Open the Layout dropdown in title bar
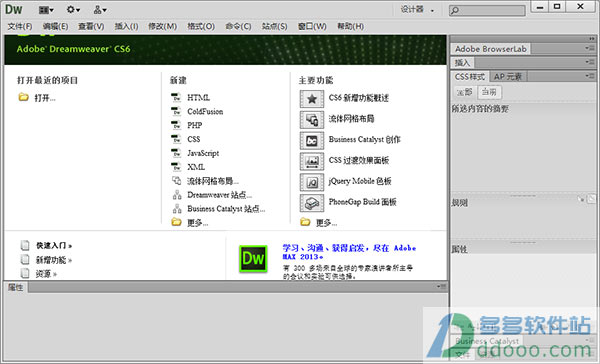Screen dimensions: 600x364 46,10
